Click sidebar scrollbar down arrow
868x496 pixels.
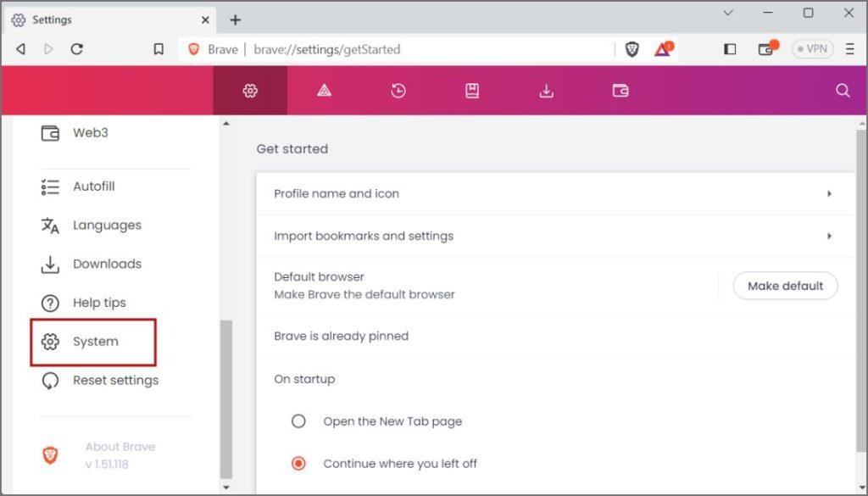(x=225, y=488)
